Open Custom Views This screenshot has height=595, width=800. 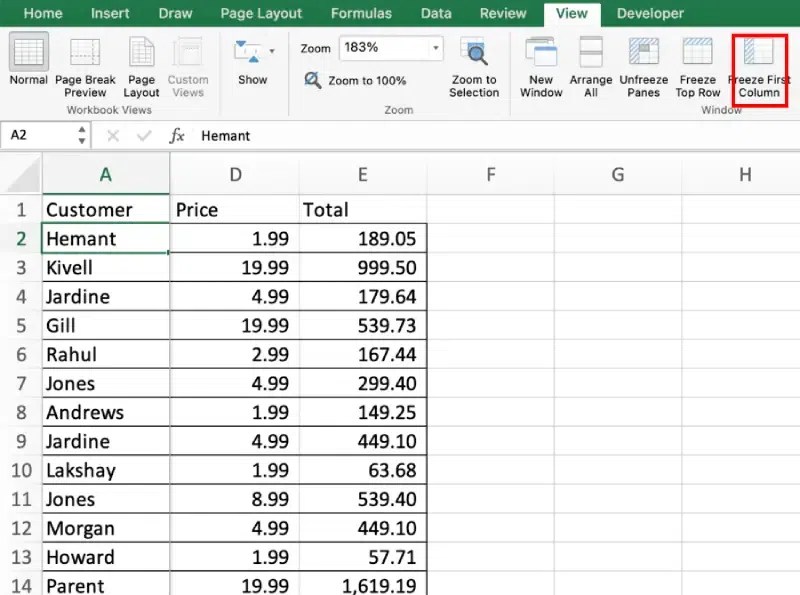click(187, 60)
